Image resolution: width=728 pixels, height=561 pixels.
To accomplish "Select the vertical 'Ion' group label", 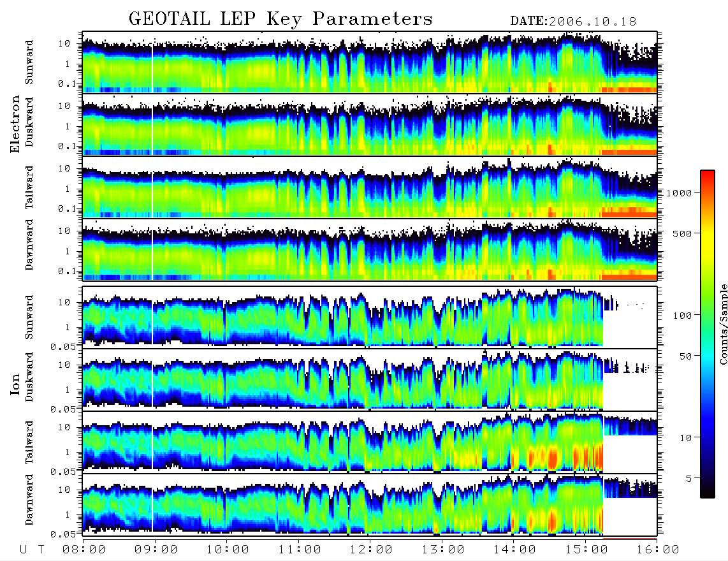I will pos(15,384).
